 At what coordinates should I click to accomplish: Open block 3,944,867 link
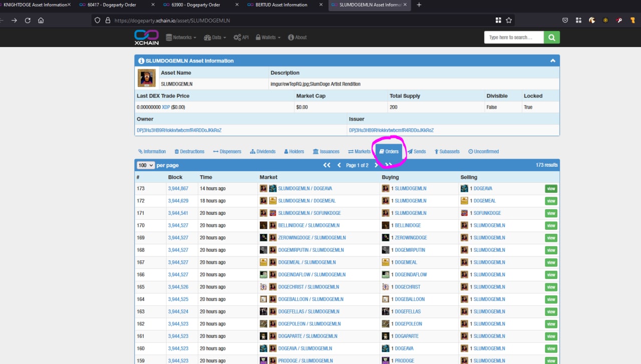tap(178, 189)
